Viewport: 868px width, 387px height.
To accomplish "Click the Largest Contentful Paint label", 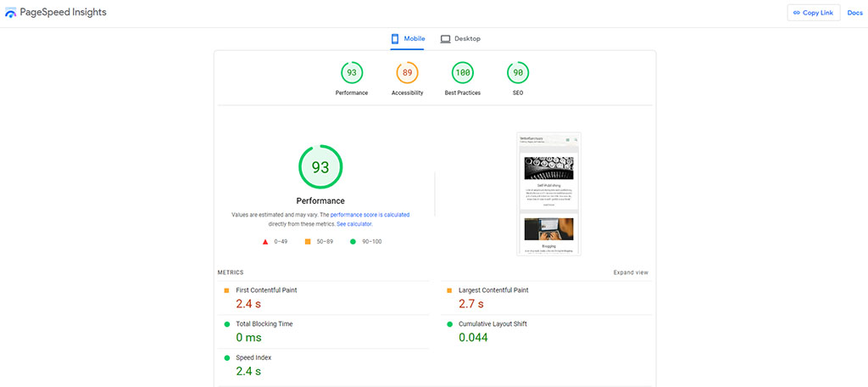I will point(493,290).
